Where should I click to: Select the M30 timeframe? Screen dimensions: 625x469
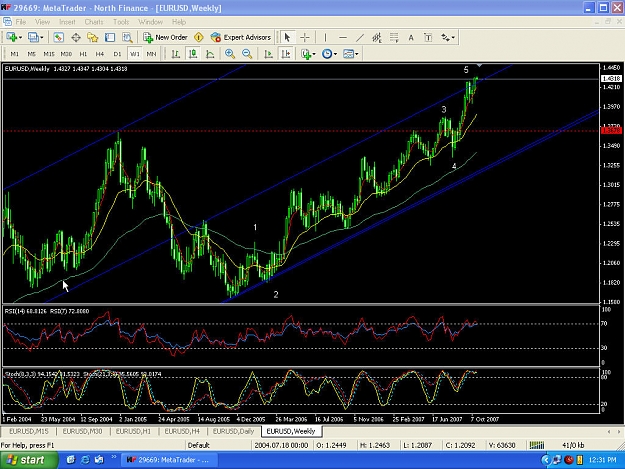coord(66,54)
